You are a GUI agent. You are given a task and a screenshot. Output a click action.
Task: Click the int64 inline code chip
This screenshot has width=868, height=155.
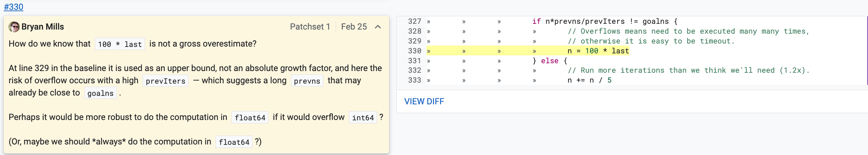coord(363,118)
